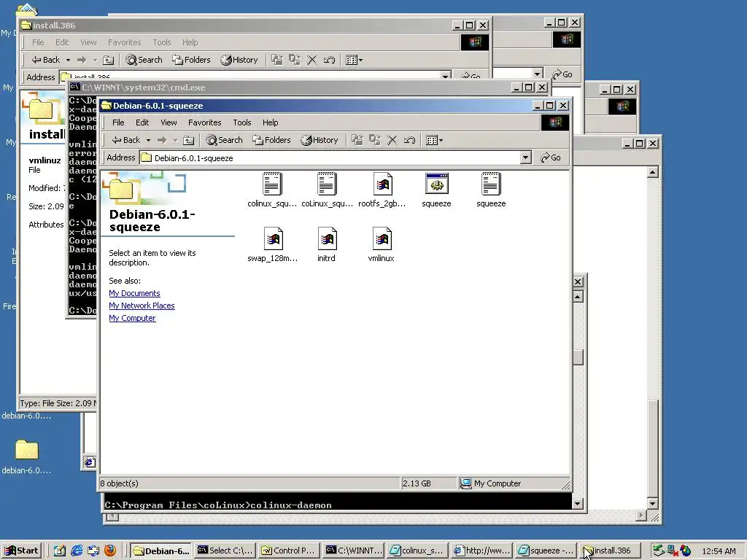Screen dimensions: 747x560
Task: Open Favorites menu in Debian-6.0.1-squeeze window
Action: (x=204, y=122)
